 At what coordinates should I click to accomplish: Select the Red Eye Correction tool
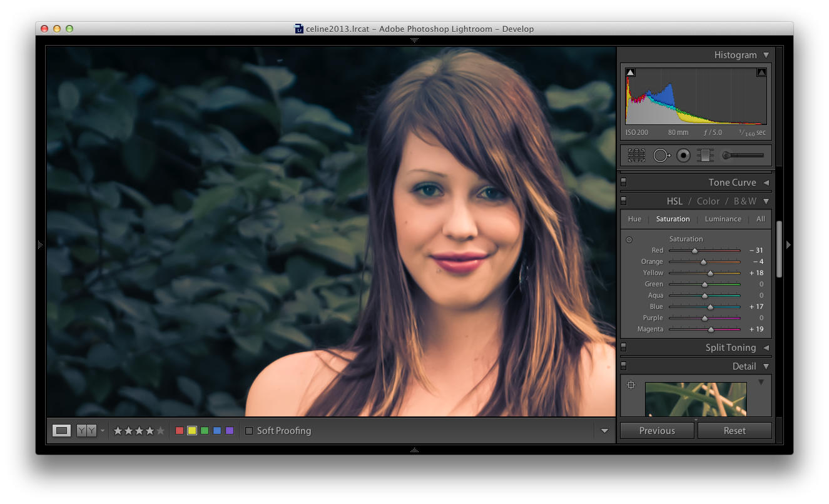click(683, 155)
